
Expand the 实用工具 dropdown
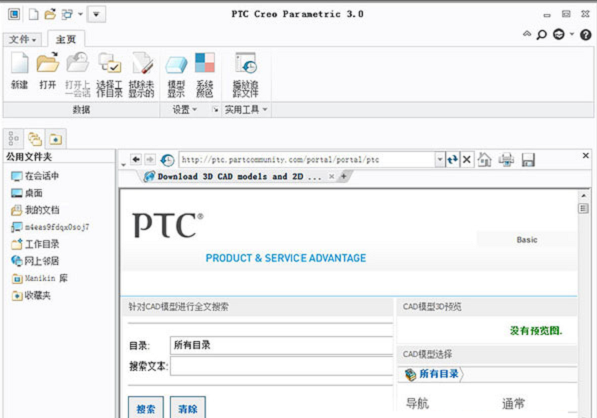coord(246,110)
